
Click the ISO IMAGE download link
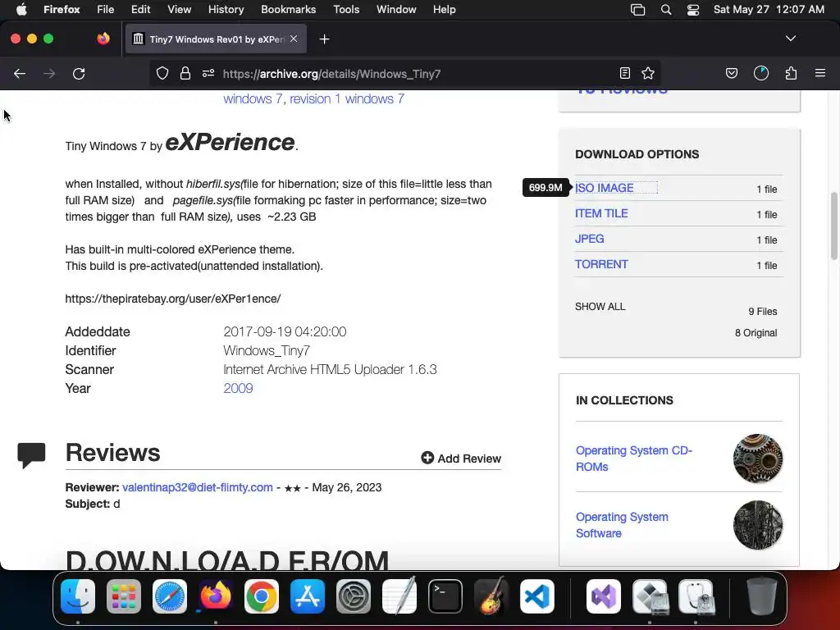pos(605,188)
